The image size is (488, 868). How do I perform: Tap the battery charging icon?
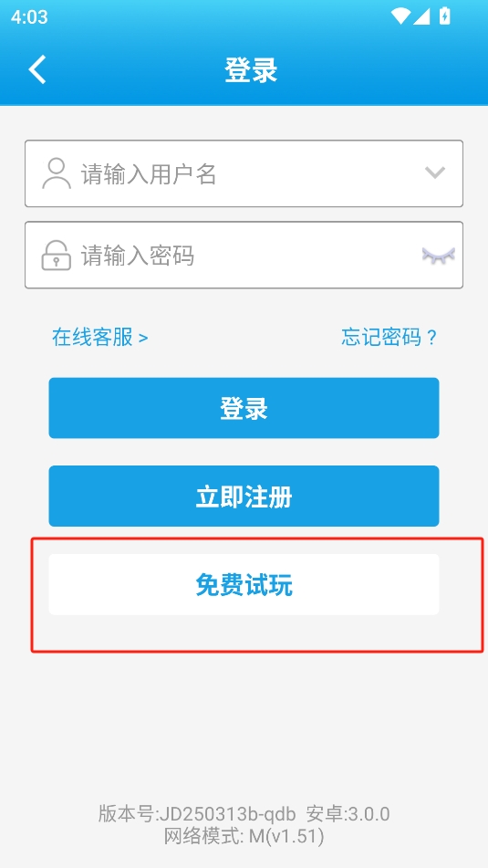click(444, 16)
